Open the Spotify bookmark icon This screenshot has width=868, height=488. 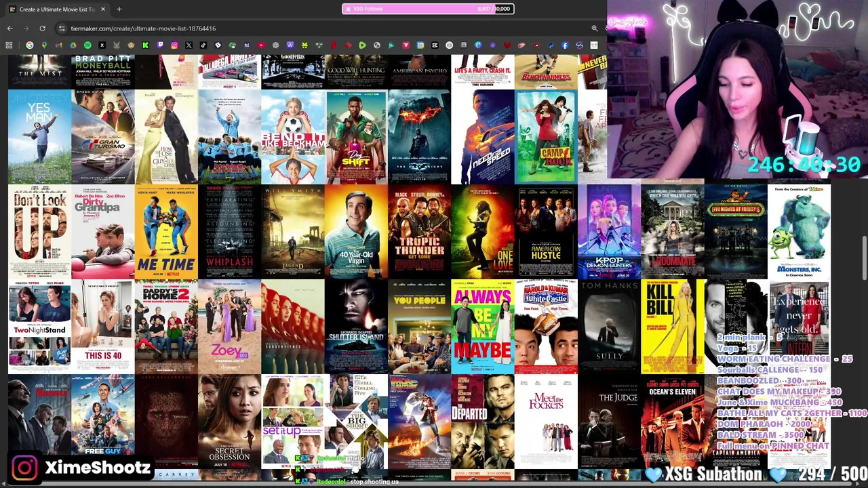(87, 45)
